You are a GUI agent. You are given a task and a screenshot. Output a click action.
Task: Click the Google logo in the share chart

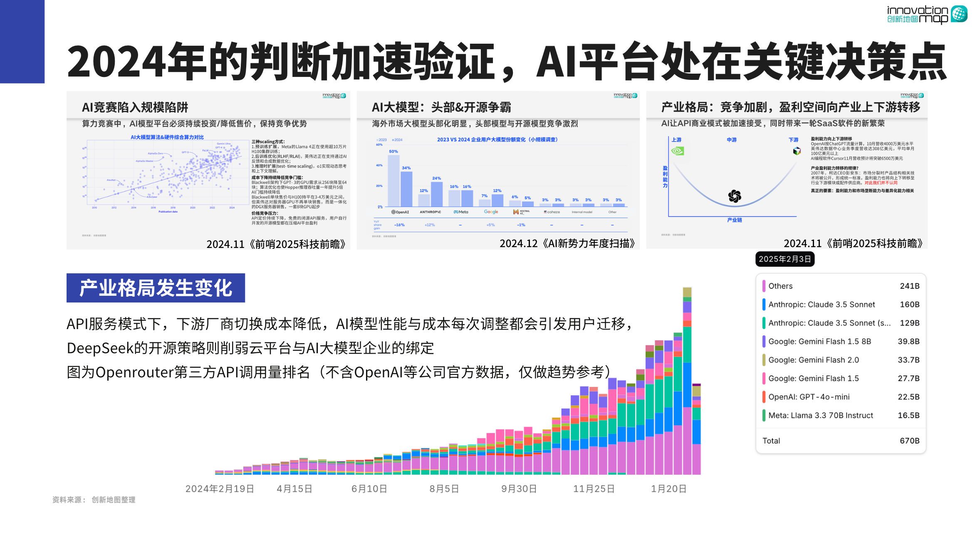pos(491,212)
